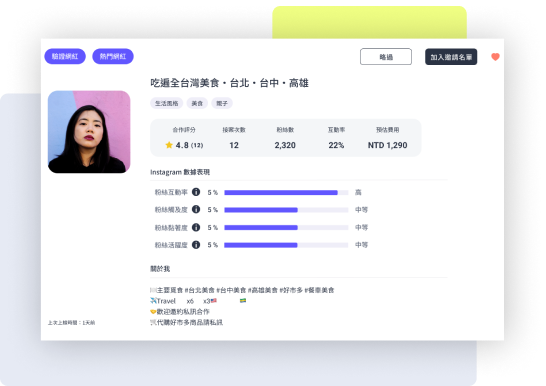Viewport: 546px width, 386px height.
Task: Click the 粉絲互動率 progress bar
Action: (286, 192)
